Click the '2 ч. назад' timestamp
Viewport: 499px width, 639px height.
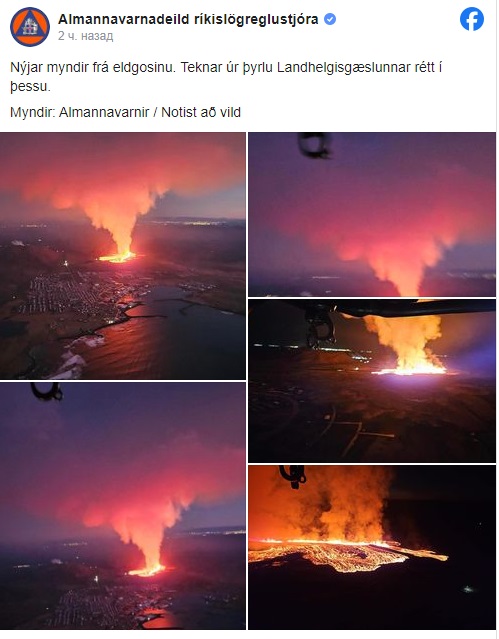pyautogui.click(x=85, y=36)
